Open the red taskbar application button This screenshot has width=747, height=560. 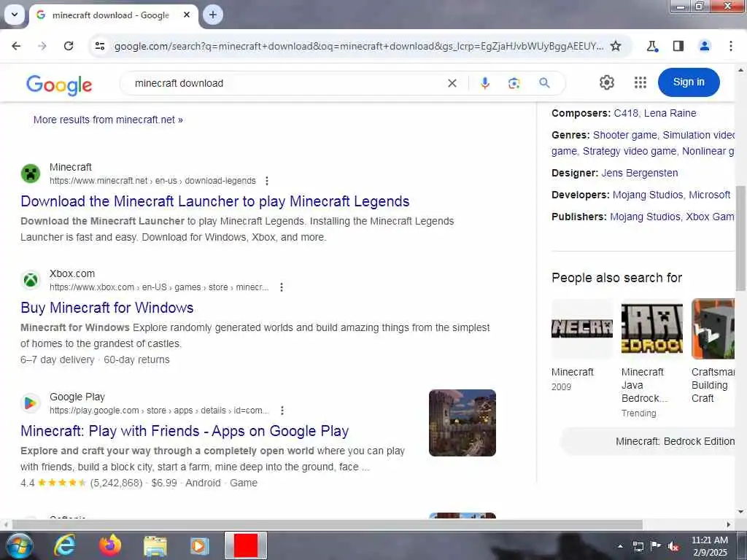click(245, 545)
